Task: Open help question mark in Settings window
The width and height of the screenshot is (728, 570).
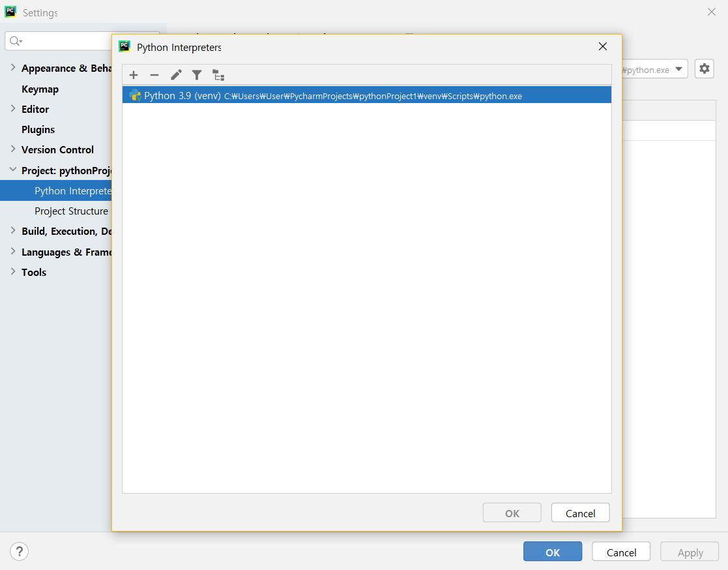Action: (x=19, y=552)
